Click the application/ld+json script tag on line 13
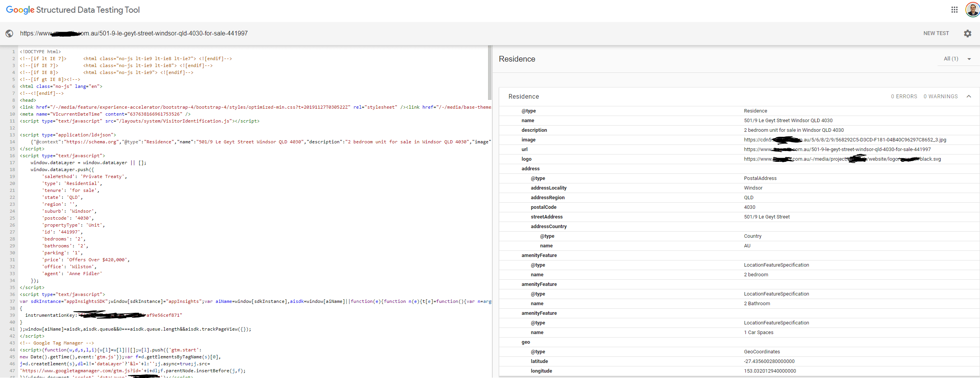This screenshot has width=980, height=378. (68, 135)
